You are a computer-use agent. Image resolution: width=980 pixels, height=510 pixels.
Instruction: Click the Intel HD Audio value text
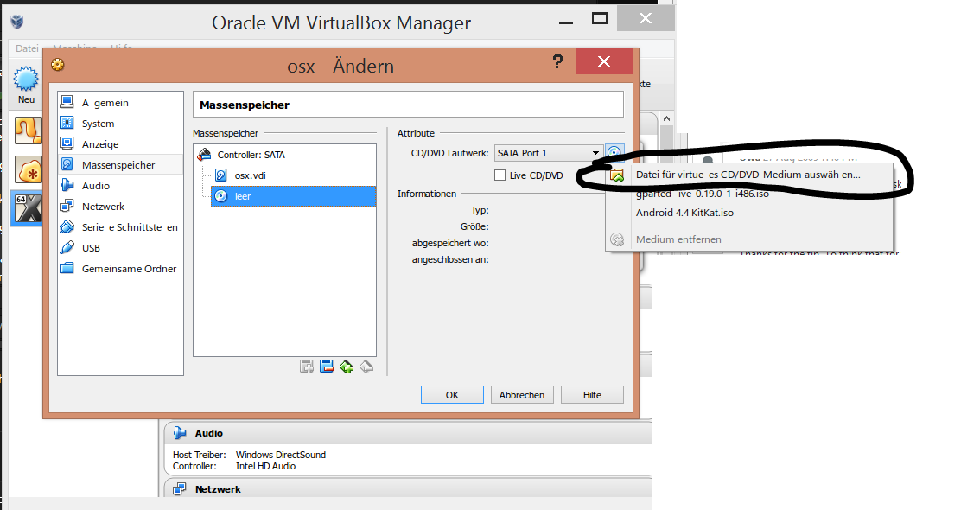coord(265,466)
